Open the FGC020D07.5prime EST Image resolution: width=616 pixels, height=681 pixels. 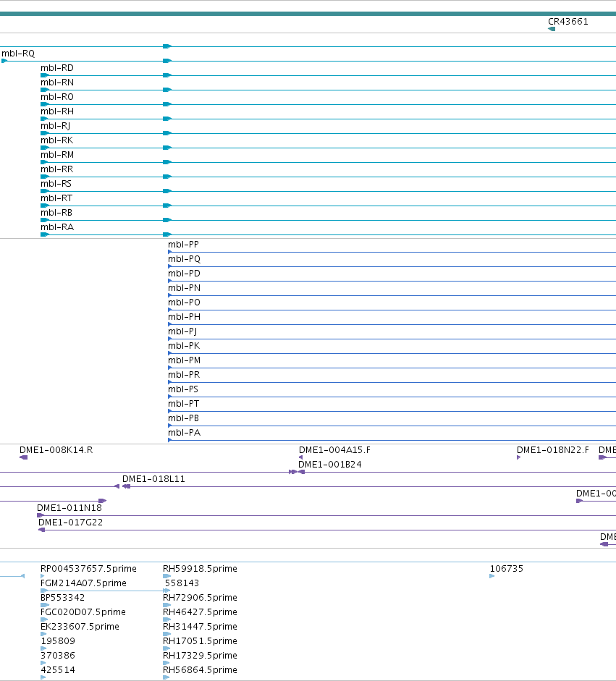click(83, 612)
